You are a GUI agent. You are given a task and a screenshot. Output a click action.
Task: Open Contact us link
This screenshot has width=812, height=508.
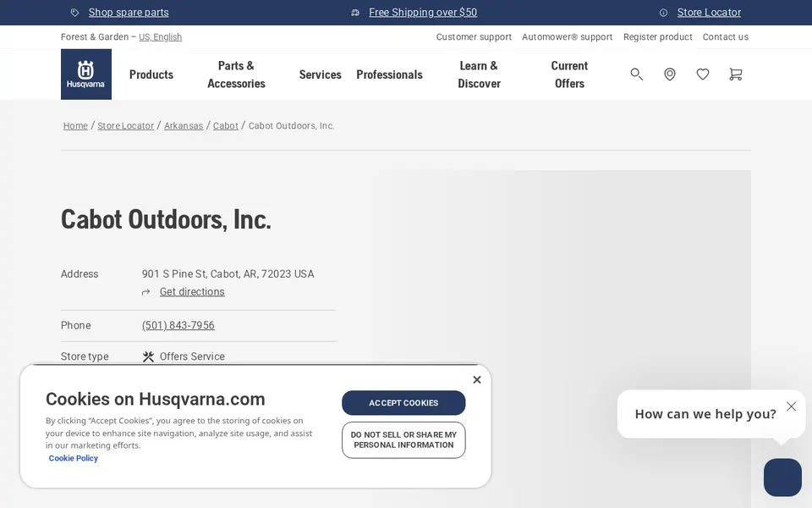[726, 36]
